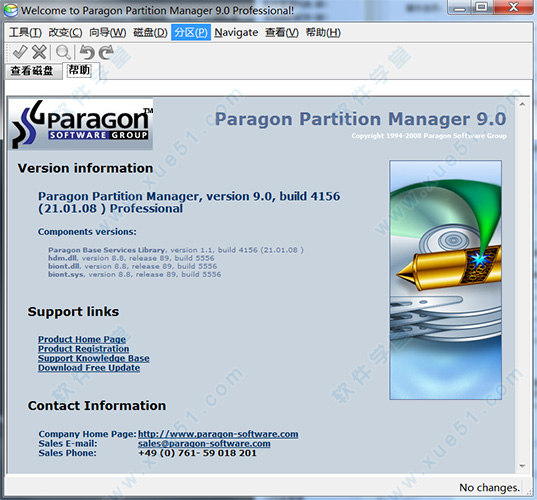Click the sales phone number +49 (0) 761- 59 018 201
The height and width of the screenshot is (500, 537).
click(x=197, y=453)
